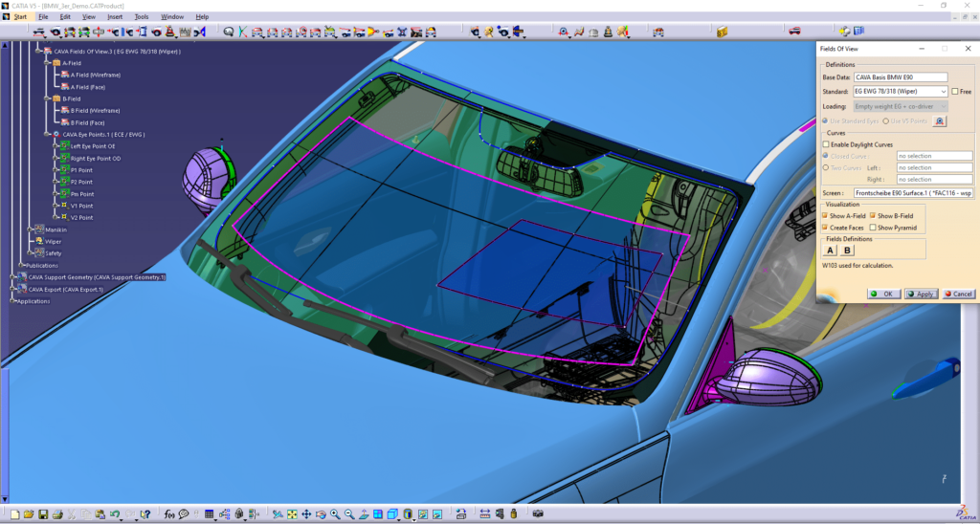Click the What's This help pointer icon
The height and width of the screenshot is (524, 980).
pyautogui.click(x=145, y=514)
